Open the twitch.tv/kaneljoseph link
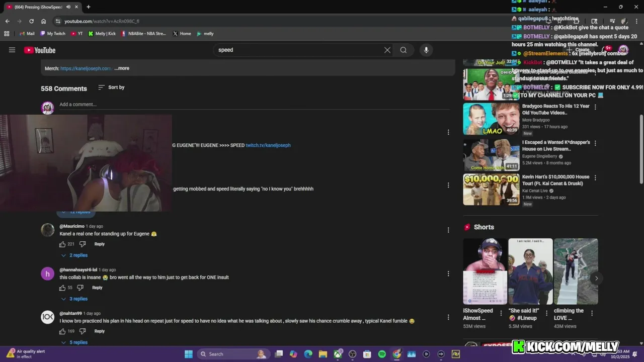This screenshot has width=644, height=362. pyautogui.click(x=268, y=145)
